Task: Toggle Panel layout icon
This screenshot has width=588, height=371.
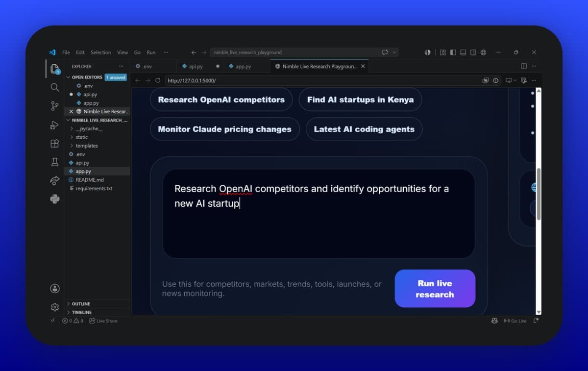Action: click(x=463, y=52)
